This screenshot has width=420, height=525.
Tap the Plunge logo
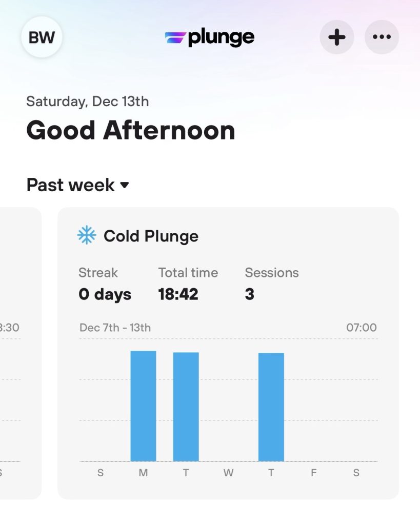point(210,37)
